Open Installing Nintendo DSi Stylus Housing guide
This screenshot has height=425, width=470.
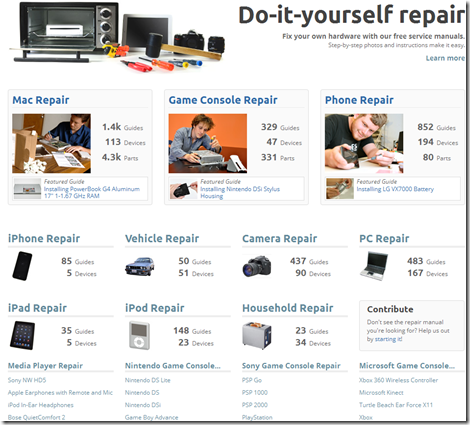pos(240,192)
